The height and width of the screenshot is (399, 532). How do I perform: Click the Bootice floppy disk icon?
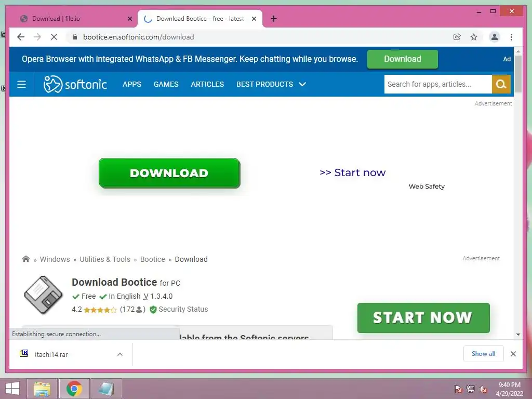44,295
